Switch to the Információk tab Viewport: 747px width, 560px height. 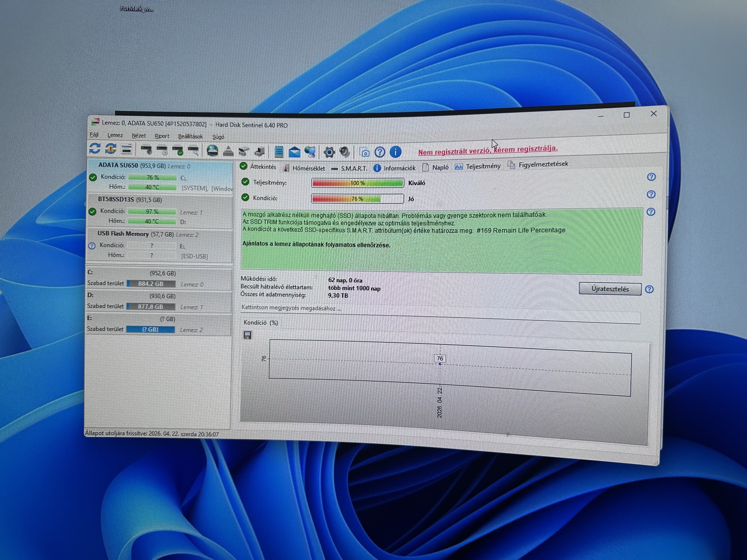point(394,168)
